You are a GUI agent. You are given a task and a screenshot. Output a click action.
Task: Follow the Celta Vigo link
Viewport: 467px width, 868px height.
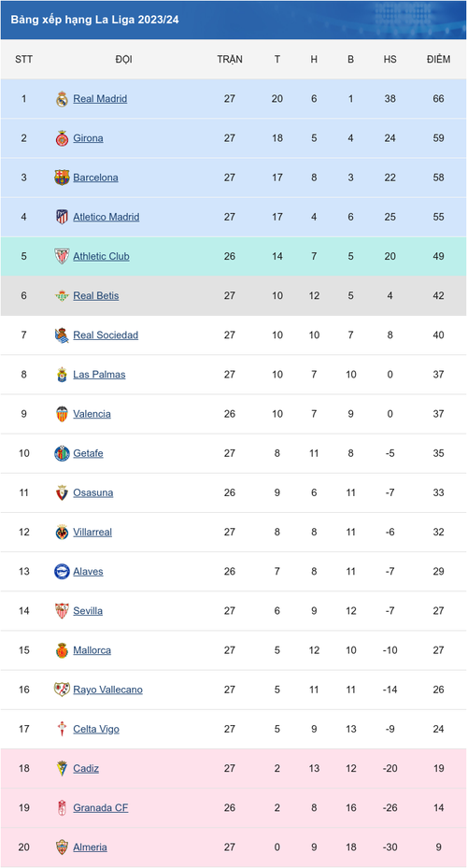pyautogui.click(x=96, y=729)
